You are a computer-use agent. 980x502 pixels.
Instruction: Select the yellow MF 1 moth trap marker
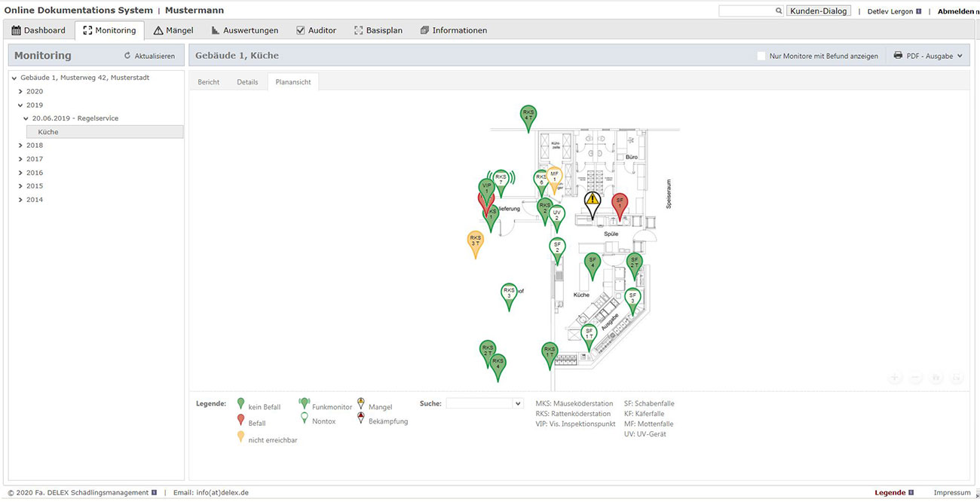coord(554,177)
